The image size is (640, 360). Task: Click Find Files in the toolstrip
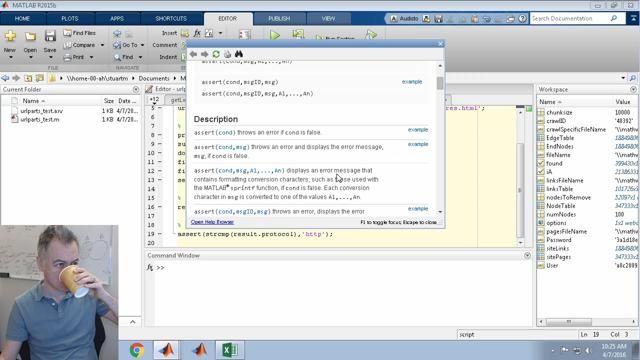click(x=80, y=33)
